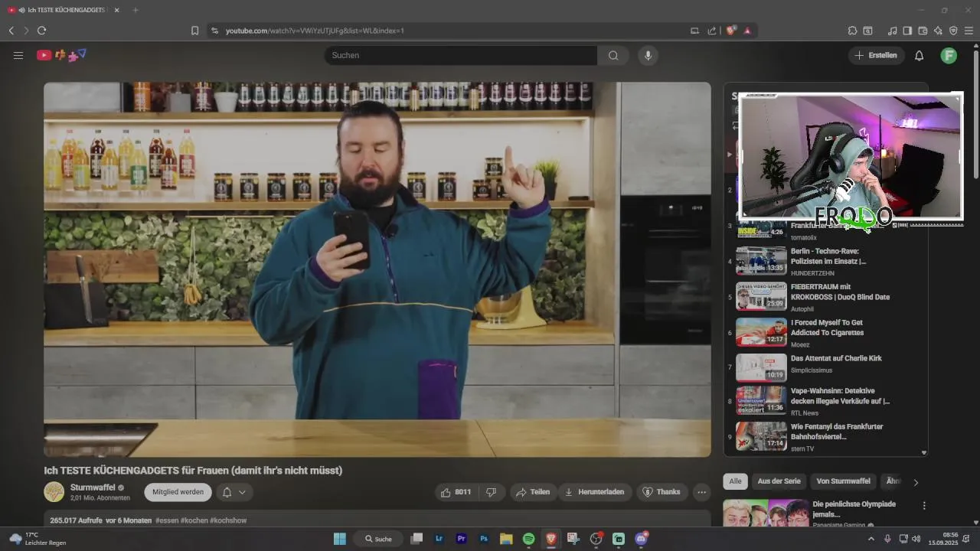This screenshot has height=551, width=980.
Task: Click the #essen hashtag link
Action: pos(166,520)
